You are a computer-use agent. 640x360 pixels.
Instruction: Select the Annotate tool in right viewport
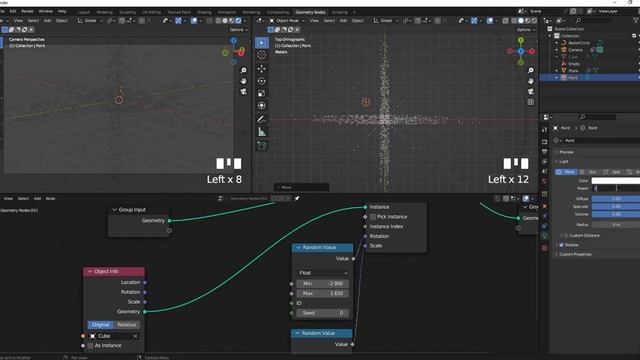(x=262, y=119)
